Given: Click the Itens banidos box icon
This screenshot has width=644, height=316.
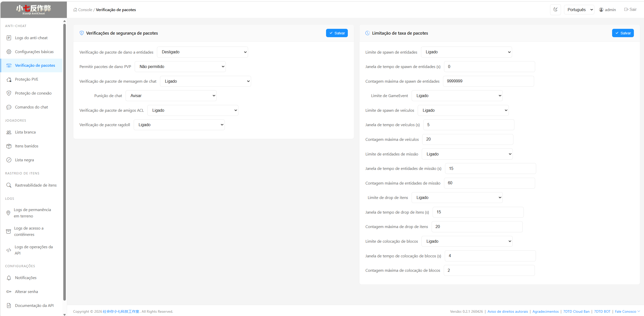Looking at the screenshot, I should coord(9,146).
